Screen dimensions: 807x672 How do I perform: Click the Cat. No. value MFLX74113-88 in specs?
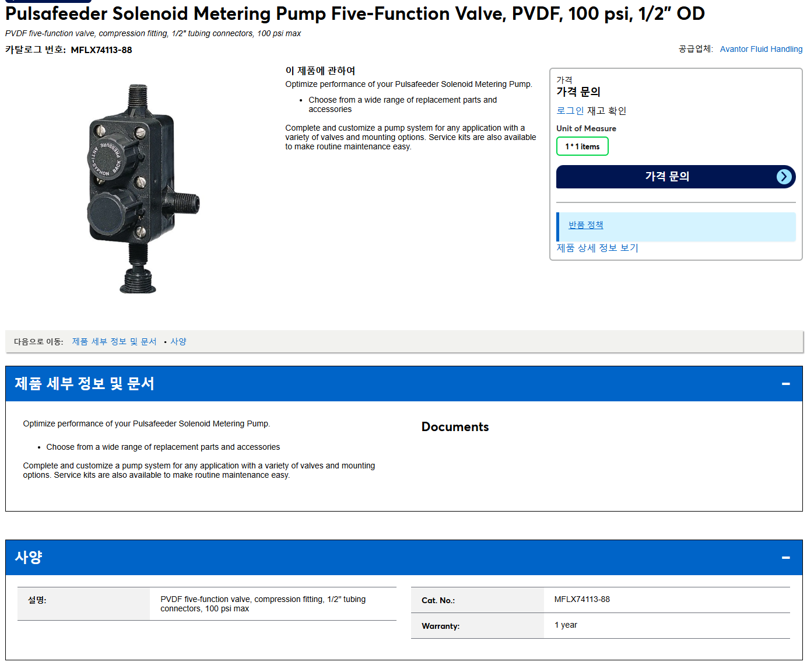tap(582, 600)
